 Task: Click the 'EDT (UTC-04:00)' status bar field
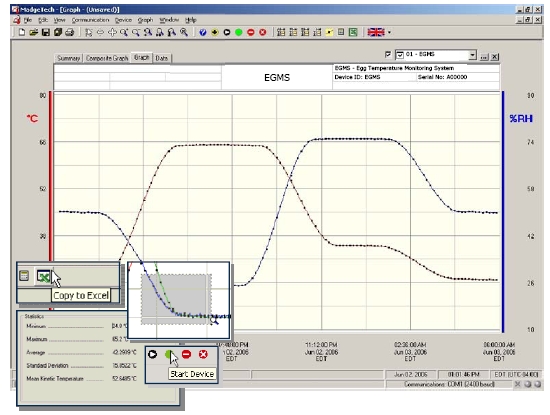click(x=516, y=375)
